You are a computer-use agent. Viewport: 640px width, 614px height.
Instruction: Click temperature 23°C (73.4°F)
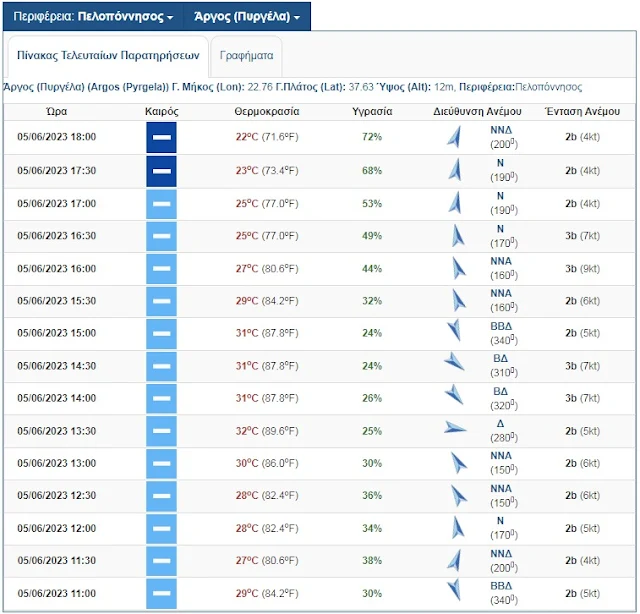click(x=267, y=171)
